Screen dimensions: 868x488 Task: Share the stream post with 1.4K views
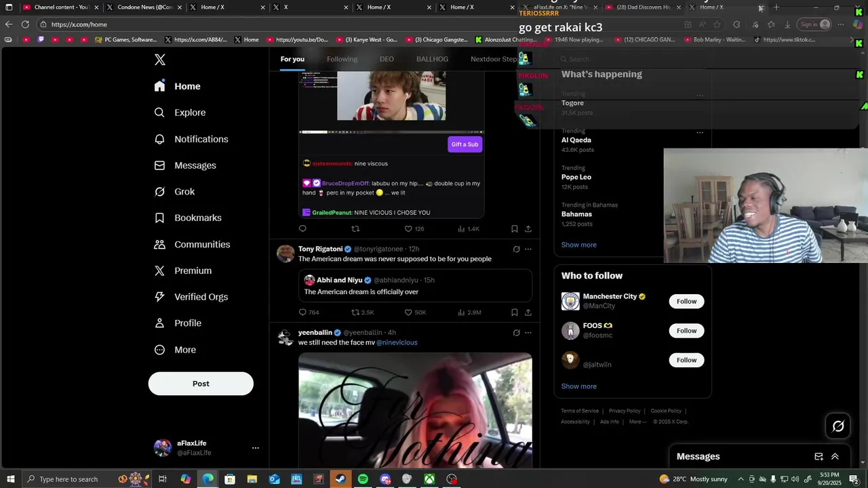pos(528,229)
